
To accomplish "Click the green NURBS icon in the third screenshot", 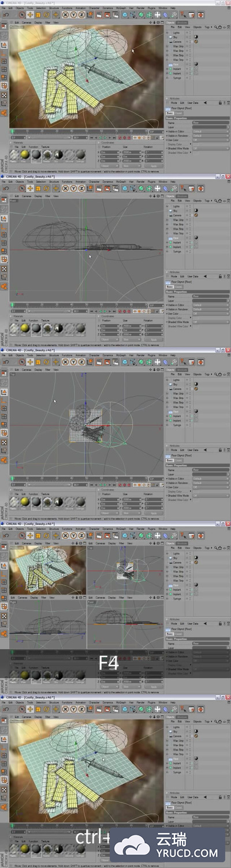I will click(141, 362).
